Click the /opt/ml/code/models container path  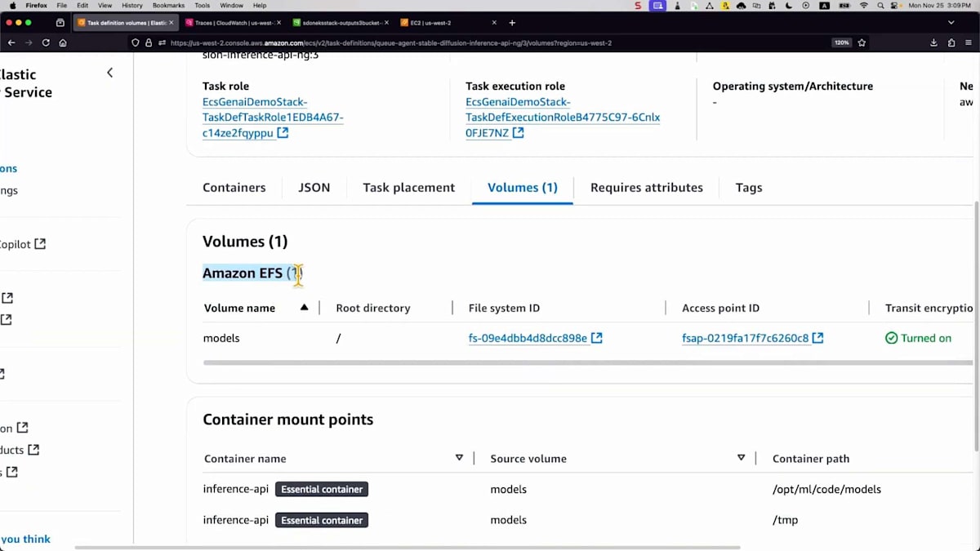click(826, 489)
